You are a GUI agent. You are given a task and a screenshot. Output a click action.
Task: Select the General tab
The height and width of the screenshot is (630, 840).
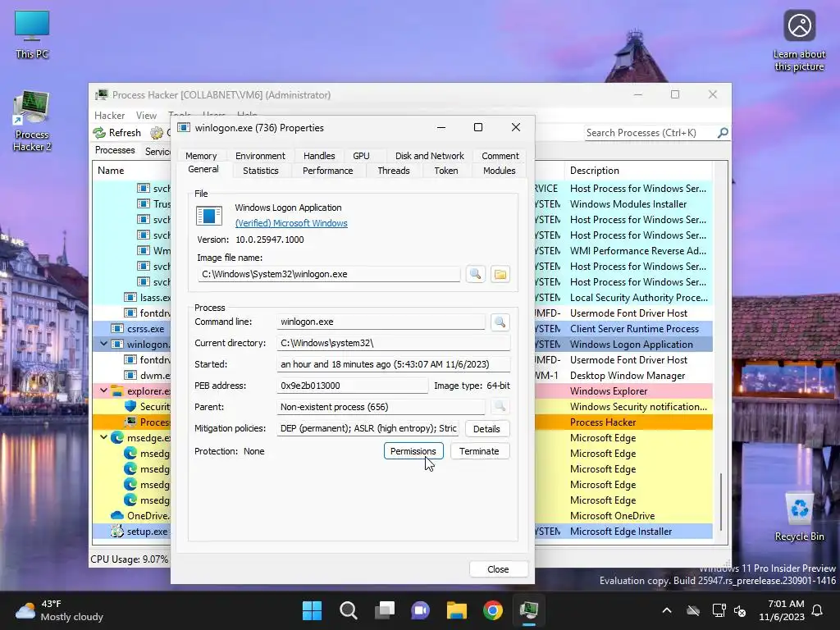pyautogui.click(x=203, y=169)
